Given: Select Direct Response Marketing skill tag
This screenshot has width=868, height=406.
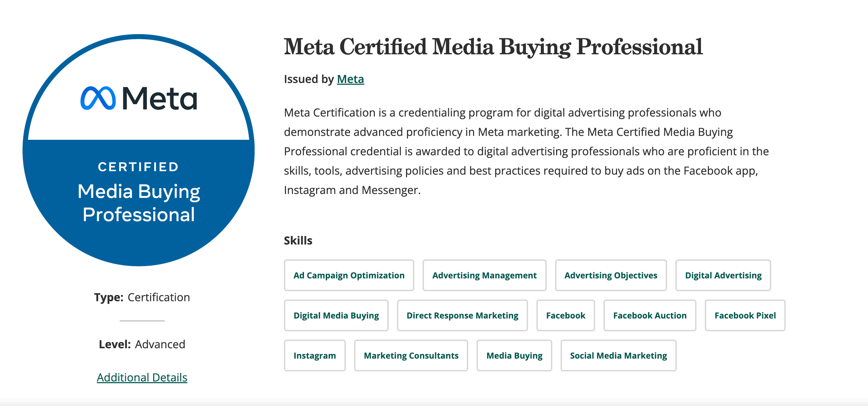Looking at the screenshot, I should pos(462,315).
